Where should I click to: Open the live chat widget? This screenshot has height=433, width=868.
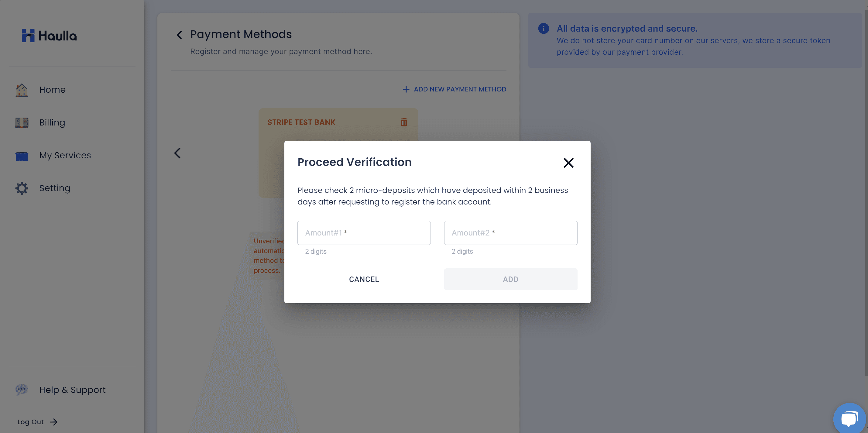point(849,418)
